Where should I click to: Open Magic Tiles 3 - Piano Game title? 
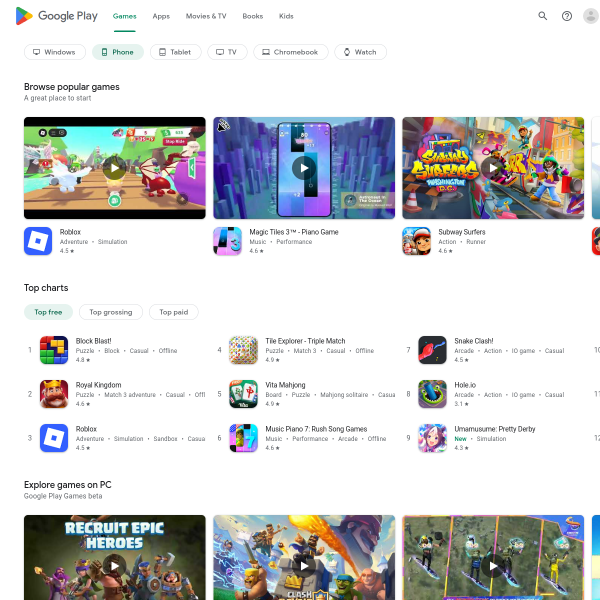point(294,232)
